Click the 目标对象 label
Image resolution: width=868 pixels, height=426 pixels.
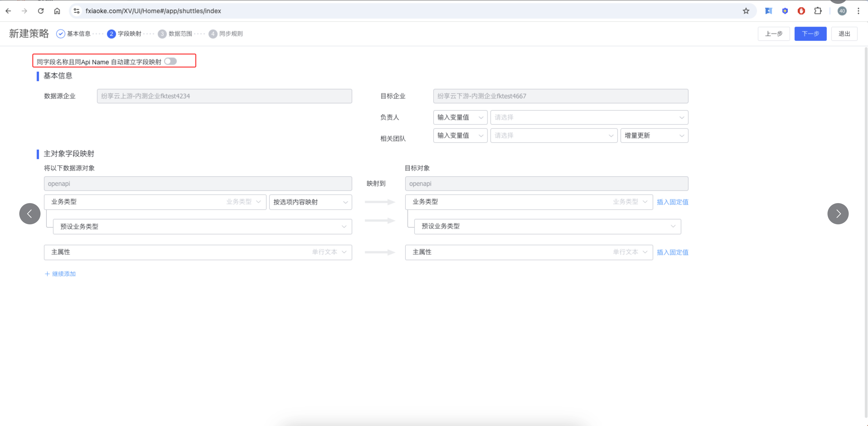pyautogui.click(x=417, y=168)
